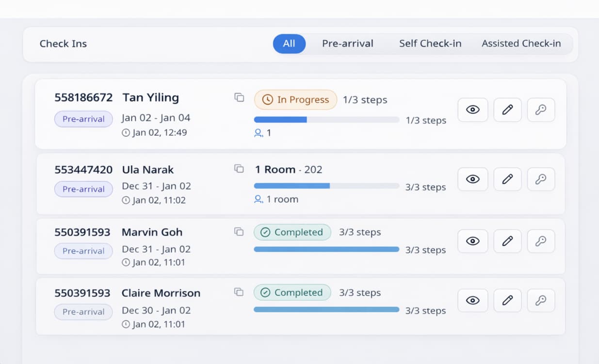Image resolution: width=599 pixels, height=364 pixels.
Task: Open key access for Marvin Goh
Action: click(541, 241)
